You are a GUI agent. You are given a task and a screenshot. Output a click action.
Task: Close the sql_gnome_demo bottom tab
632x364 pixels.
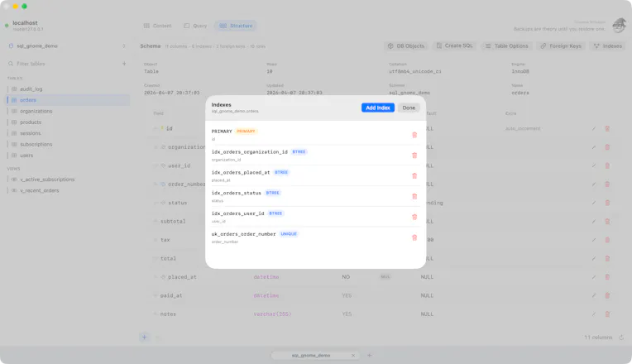(x=353, y=356)
